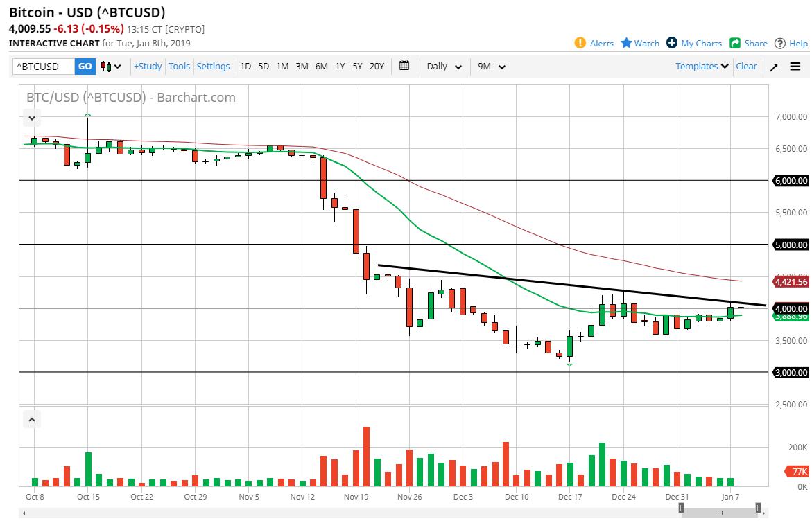The height and width of the screenshot is (521, 812).
Task: Click the Clear chart link
Action: tap(746, 67)
